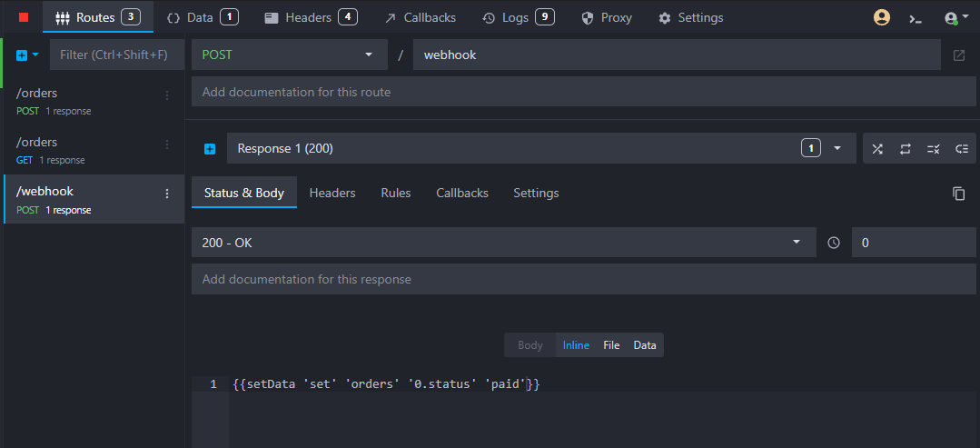
Task: Open route in browser icon
Action: pyautogui.click(x=958, y=55)
